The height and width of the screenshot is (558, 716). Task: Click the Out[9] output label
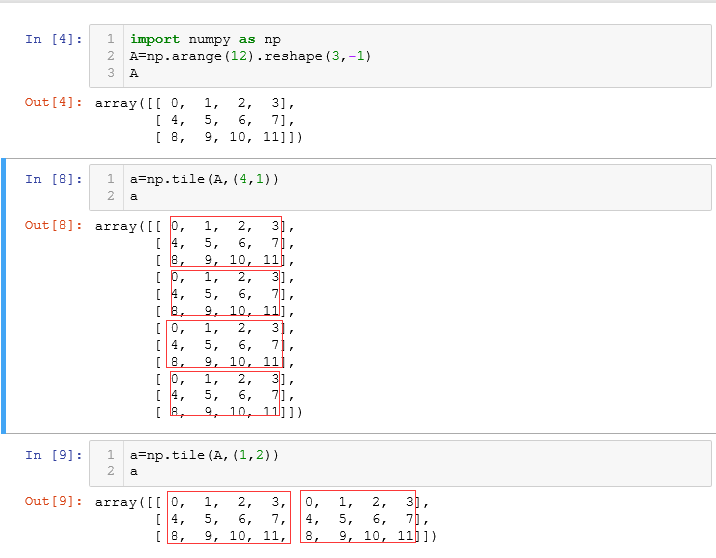[x=53, y=501]
